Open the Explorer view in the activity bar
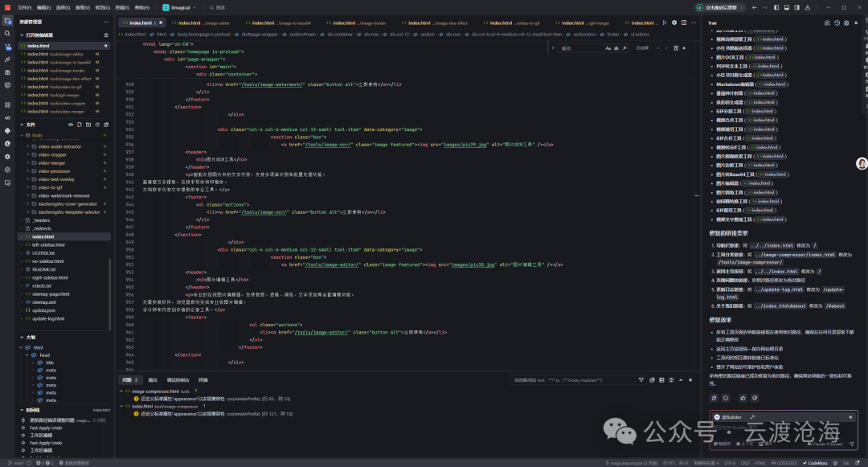The width and height of the screenshot is (868, 467). [8, 21]
